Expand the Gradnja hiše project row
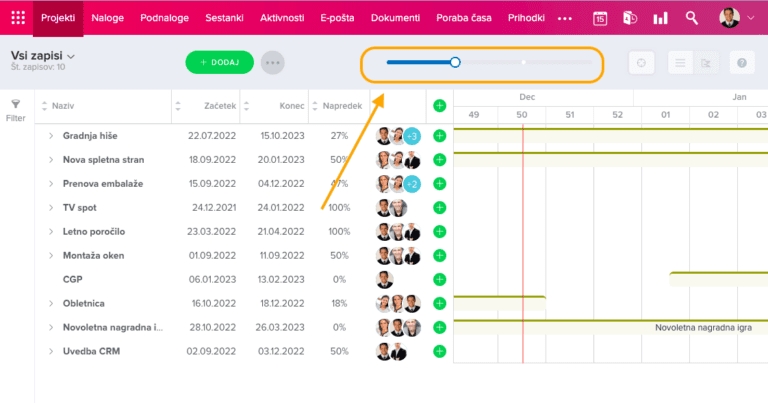Image resolution: width=768 pixels, height=403 pixels. pyautogui.click(x=50, y=135)
